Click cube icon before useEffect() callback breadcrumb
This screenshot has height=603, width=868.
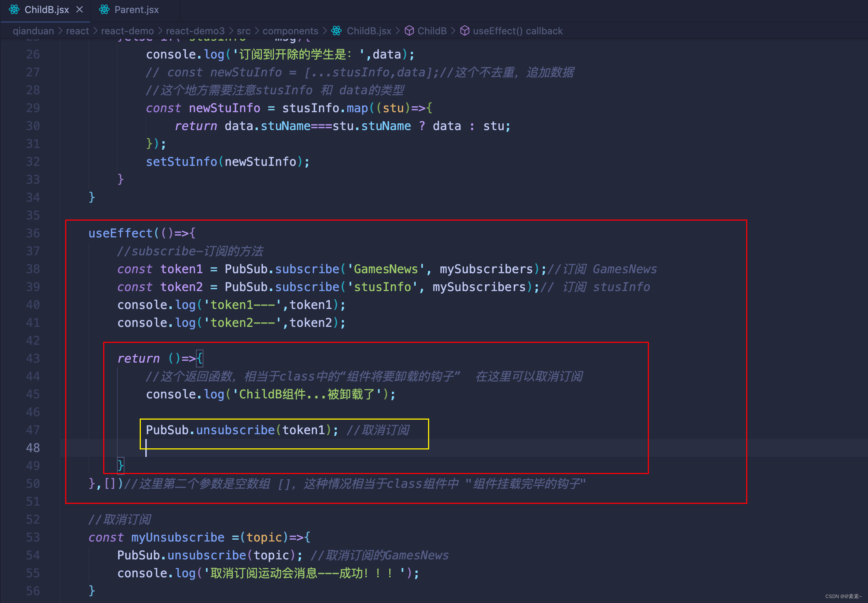pos(465,31)
